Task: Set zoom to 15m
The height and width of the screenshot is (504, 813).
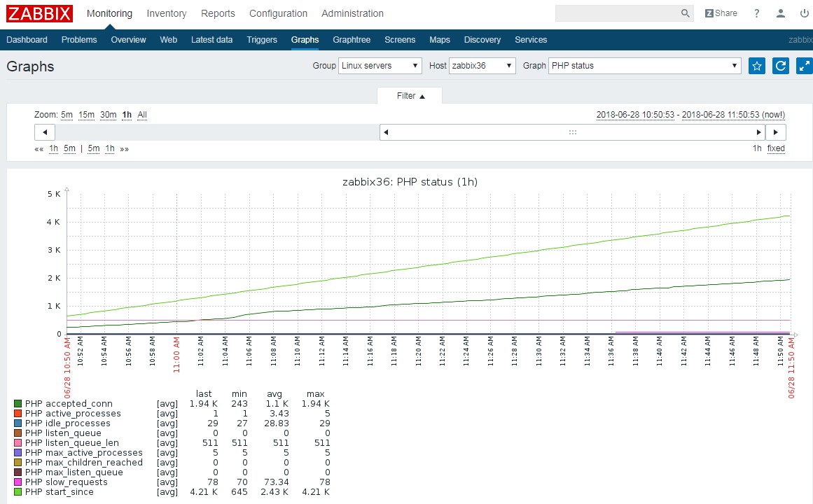Action: coord(86,115)
